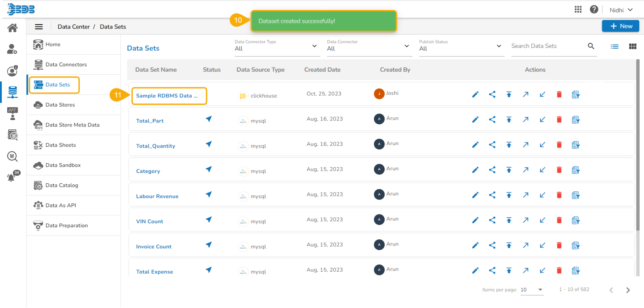The image size is (644, 308).
Task: Open Data Stores from side menu
Action: 60,105
